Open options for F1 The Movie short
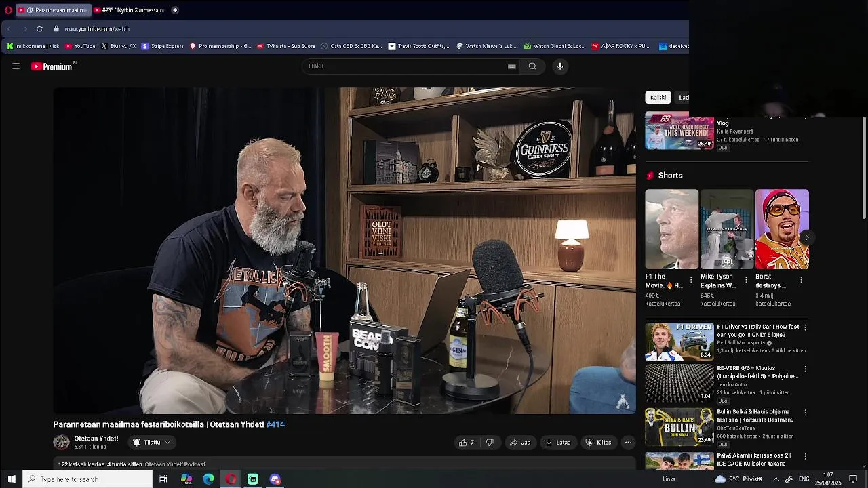The height and width of the screenshot is (488, 868). [691, 279]
